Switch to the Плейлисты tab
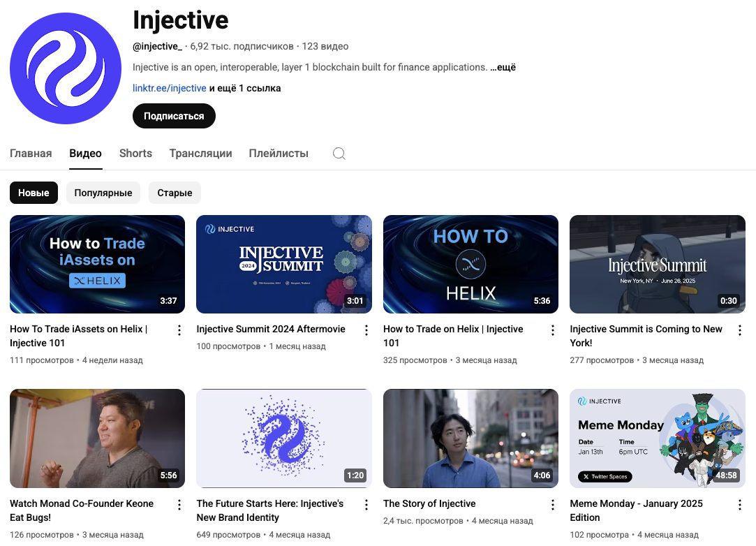Screen dimensions: 756x546 pyautogui.click(x=279, y=154)
